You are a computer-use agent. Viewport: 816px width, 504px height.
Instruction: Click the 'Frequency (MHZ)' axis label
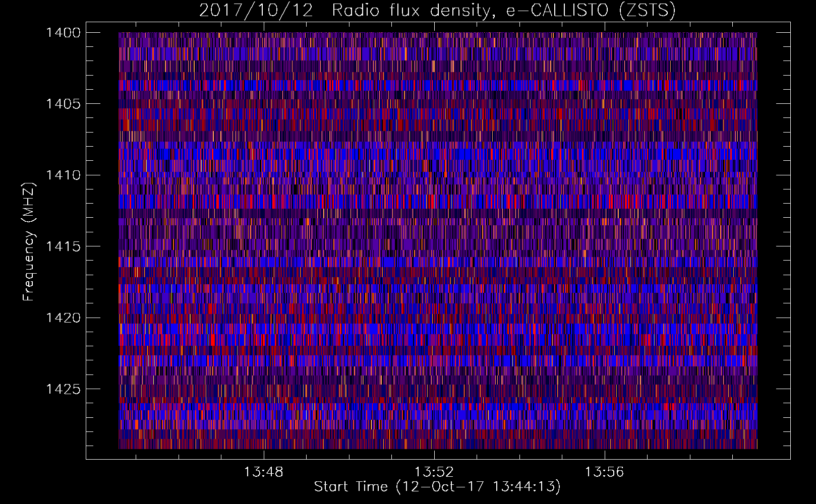pos(29,242)
